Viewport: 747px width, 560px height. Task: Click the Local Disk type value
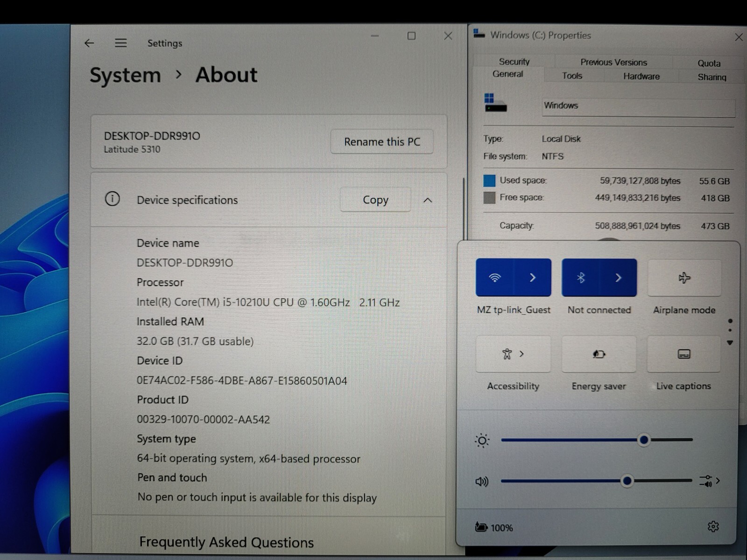[x=561, y=139]
